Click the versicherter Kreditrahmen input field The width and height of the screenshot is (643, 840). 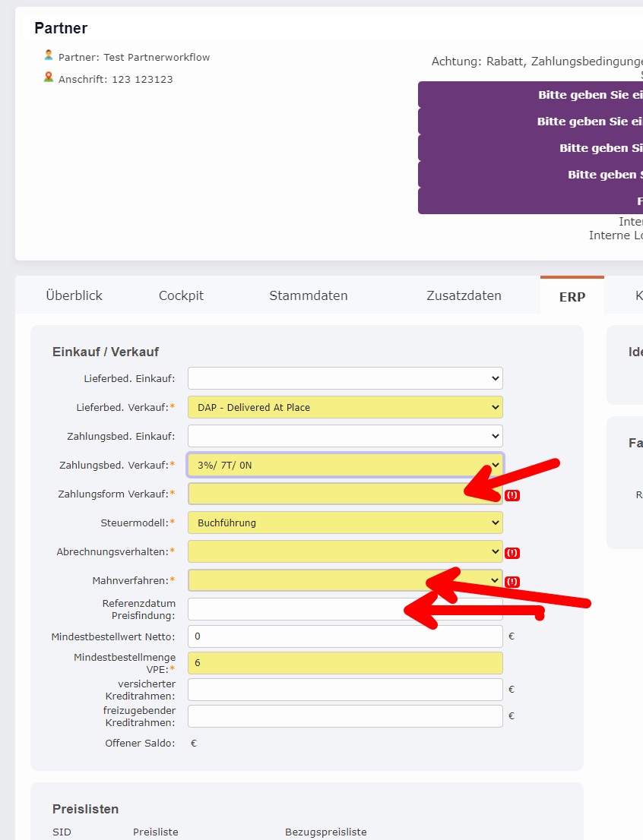coord(344,690)
